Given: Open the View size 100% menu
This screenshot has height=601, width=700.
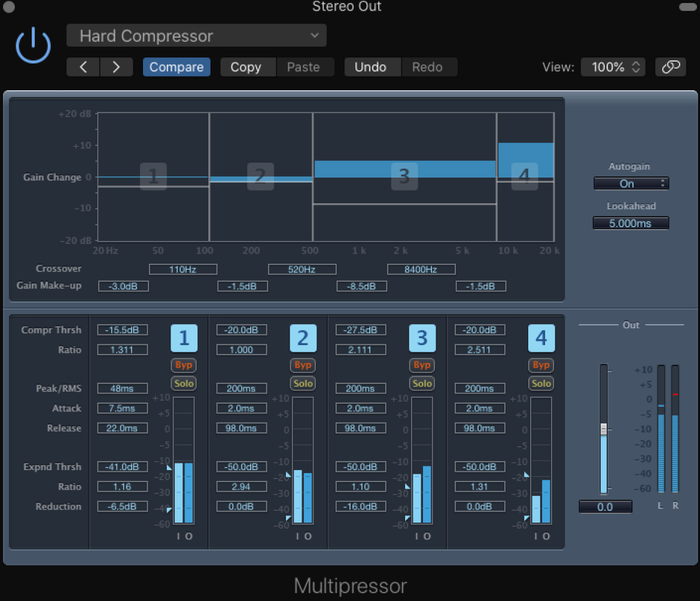Looking at the screenshot, I should [x=613, y=67].
